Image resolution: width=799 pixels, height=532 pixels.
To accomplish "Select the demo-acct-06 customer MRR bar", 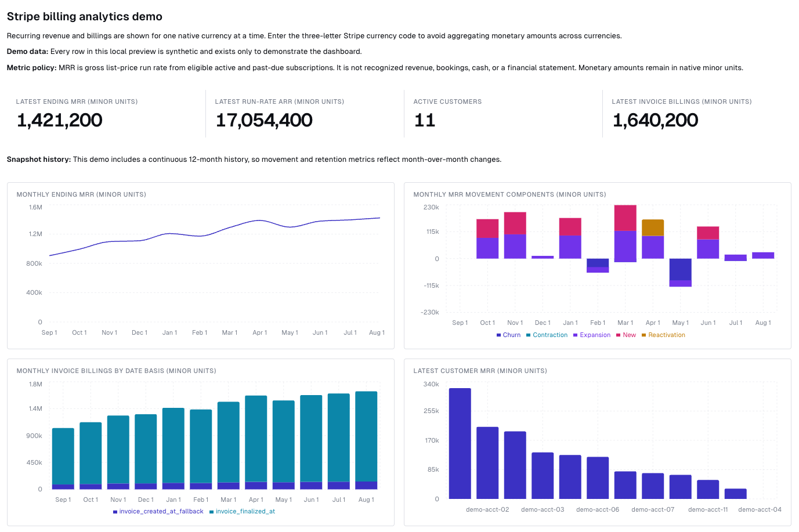I will (x=598, y=478).
